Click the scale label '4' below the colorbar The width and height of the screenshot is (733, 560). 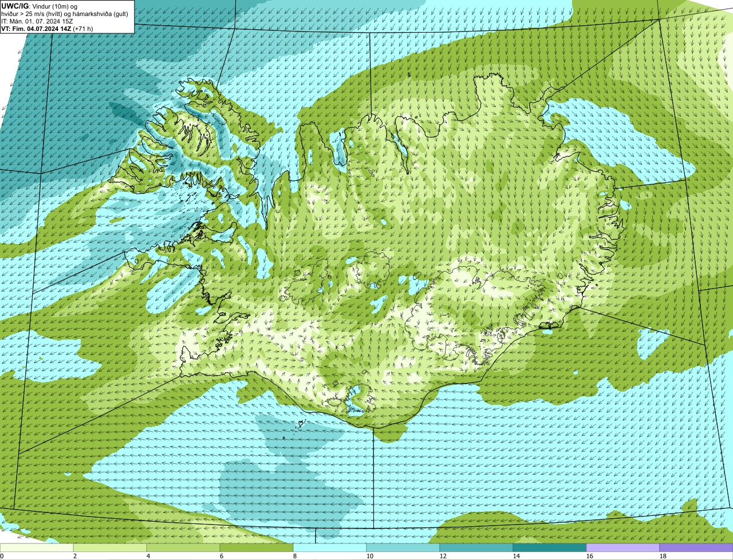(x=148, y=556)
